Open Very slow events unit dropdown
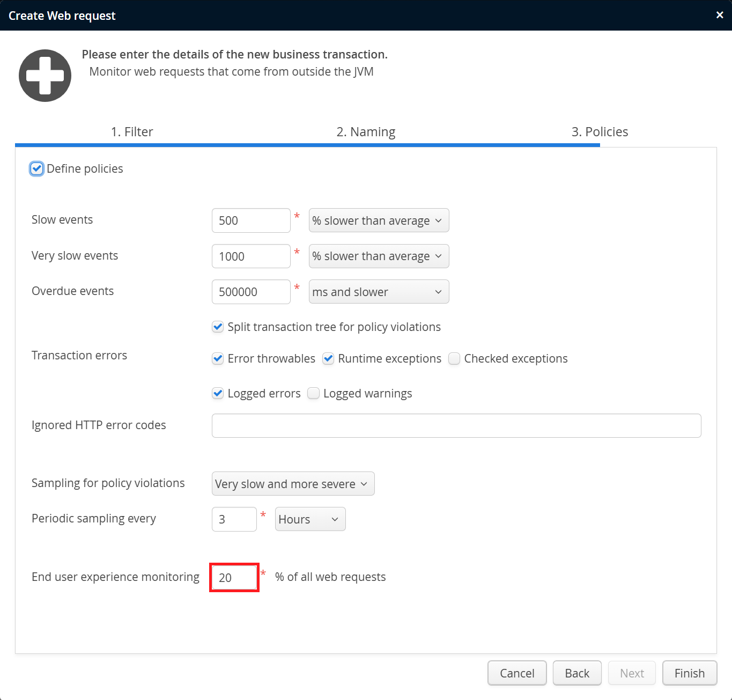Screen dimensions: 732x700 379,256
